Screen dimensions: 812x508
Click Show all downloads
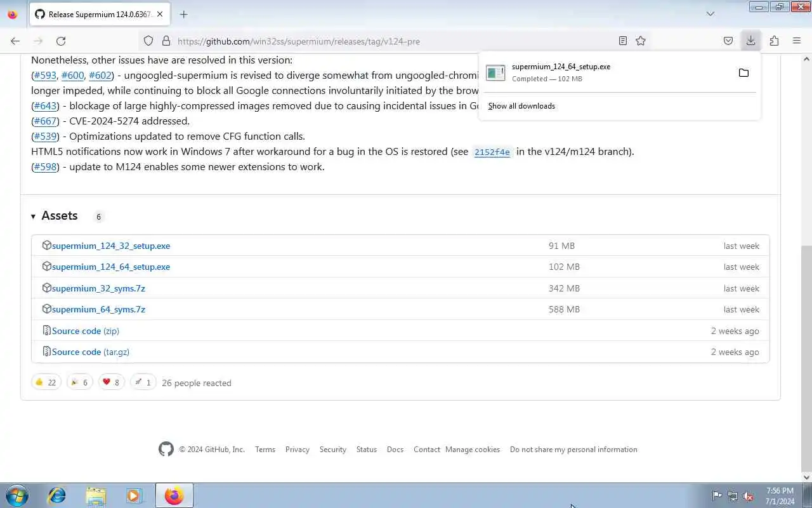[x=521, y=106]
